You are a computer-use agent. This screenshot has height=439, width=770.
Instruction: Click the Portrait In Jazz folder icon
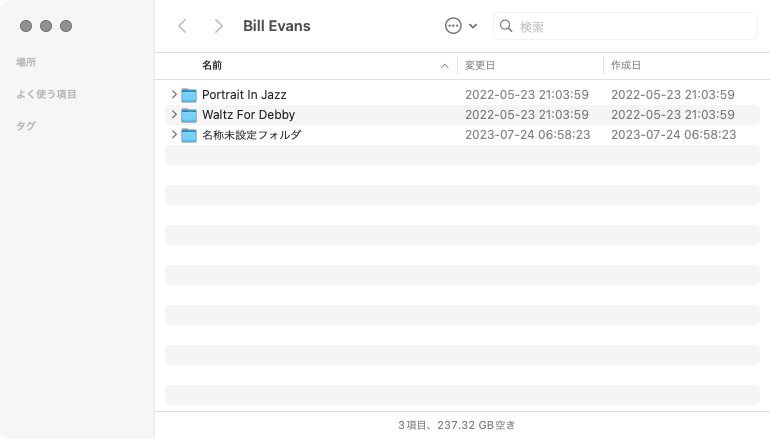click(x=189, y=95)
